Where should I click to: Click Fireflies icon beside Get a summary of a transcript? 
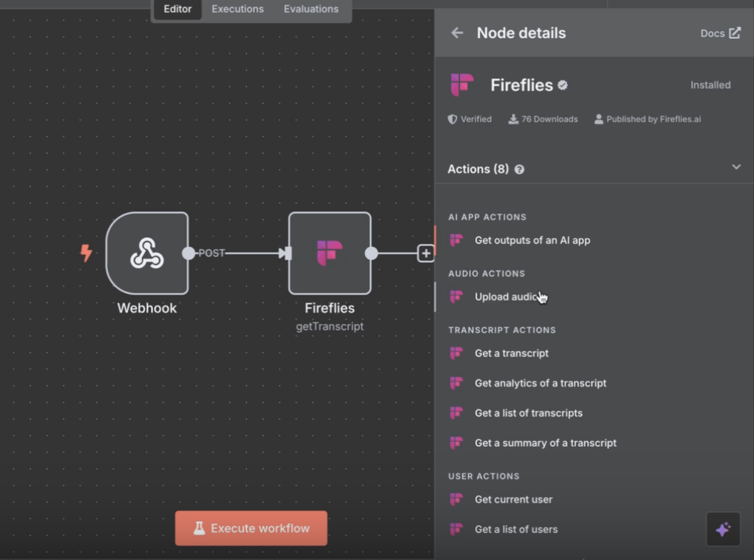[x=456, y=443]
